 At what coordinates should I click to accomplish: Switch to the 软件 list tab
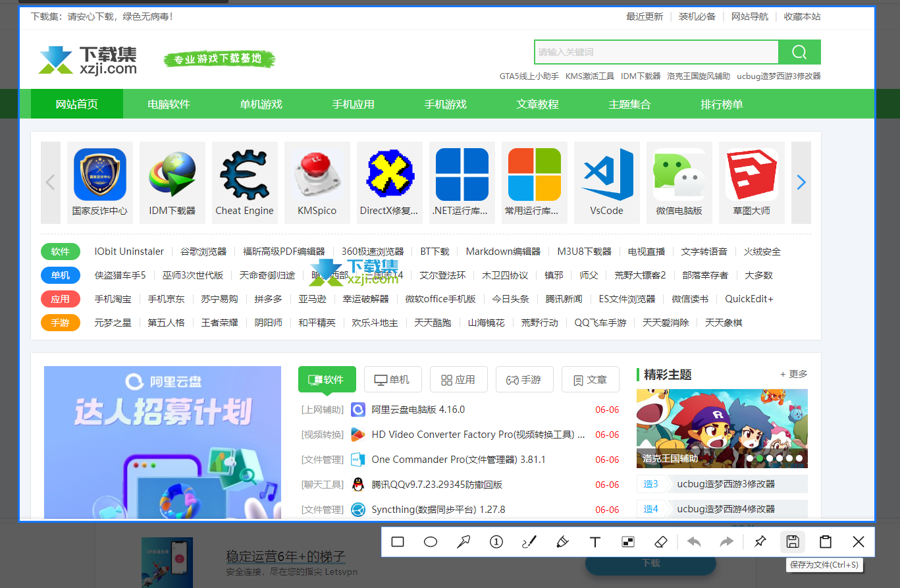(327, 379)
